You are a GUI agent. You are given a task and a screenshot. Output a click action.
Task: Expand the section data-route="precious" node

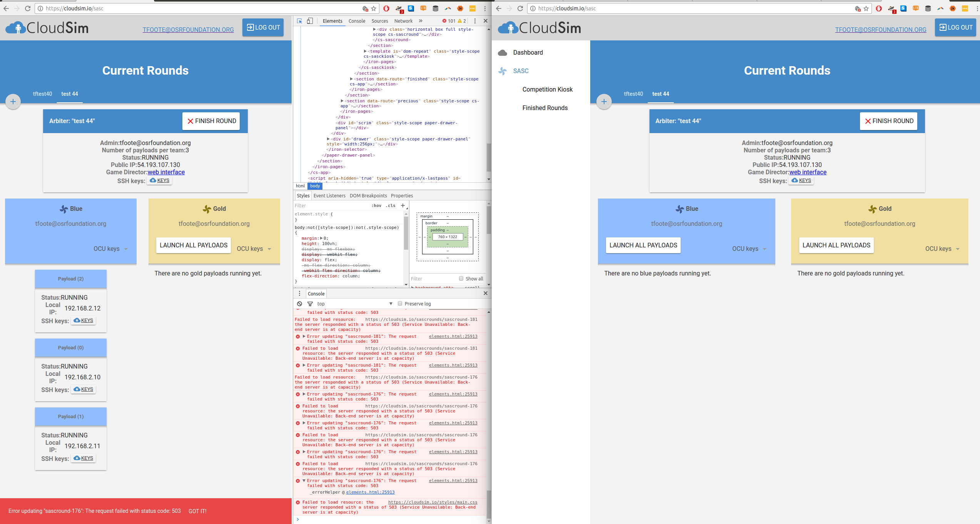point(342,101)
